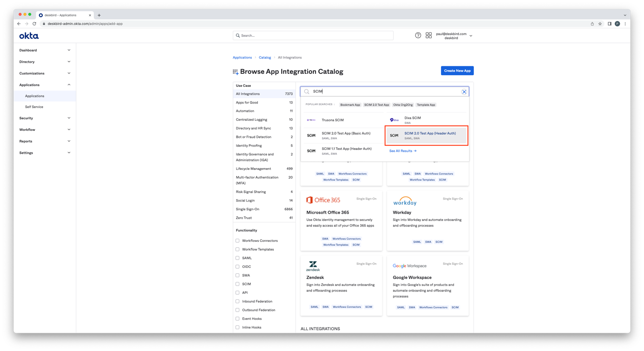Select Lifecycle Management use case filter
The height and width of the screenshot is (351, 644).
(x=253, y=169)
